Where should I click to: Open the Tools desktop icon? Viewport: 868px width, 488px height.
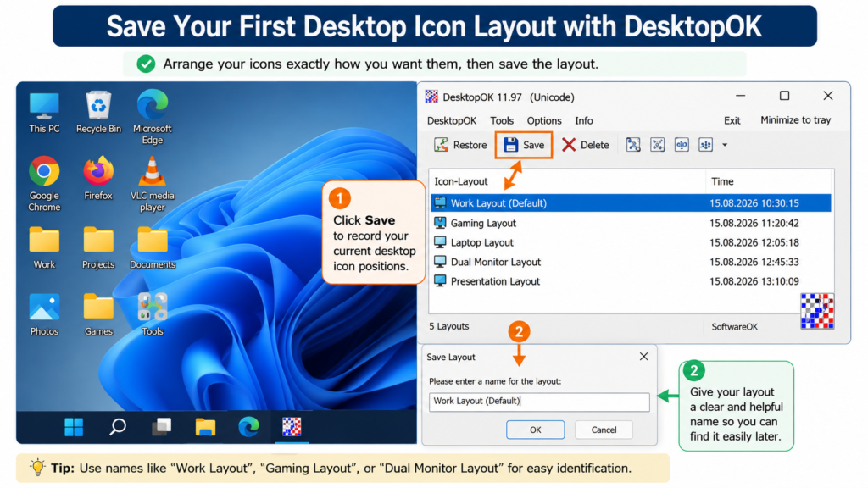[153, 315]
